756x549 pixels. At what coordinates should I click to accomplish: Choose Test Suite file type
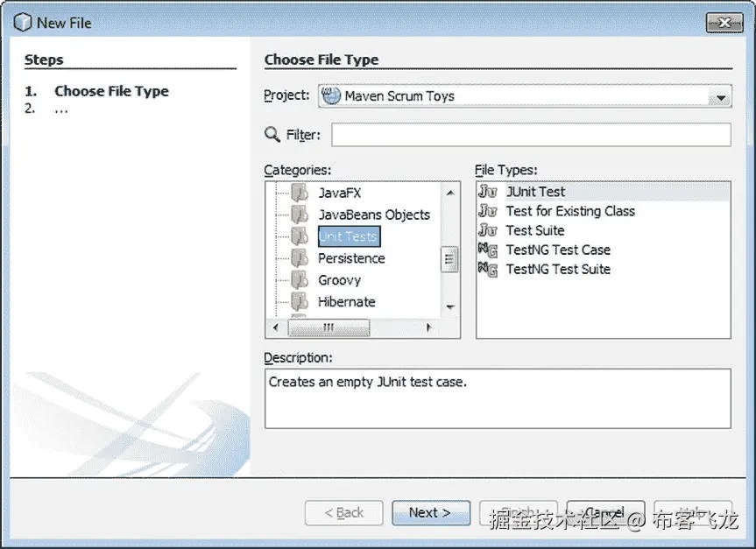pos(603,230)
